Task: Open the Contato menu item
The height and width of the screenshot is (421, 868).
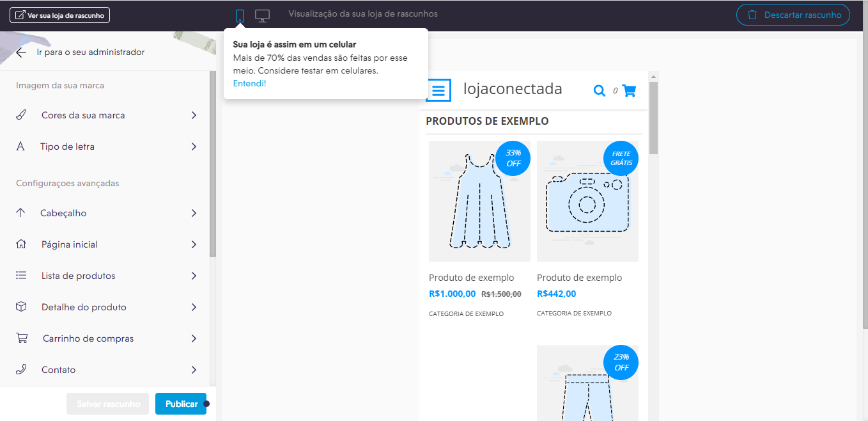Action: 105,370
